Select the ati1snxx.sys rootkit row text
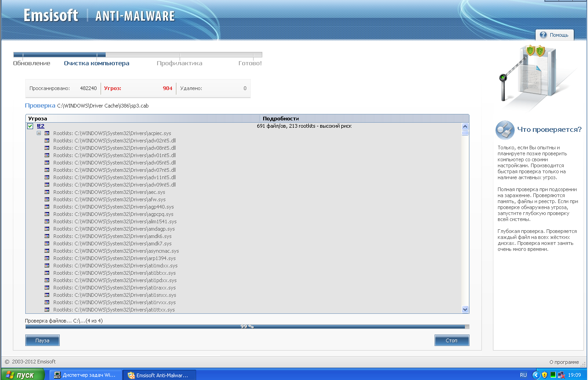 (115, 295)
